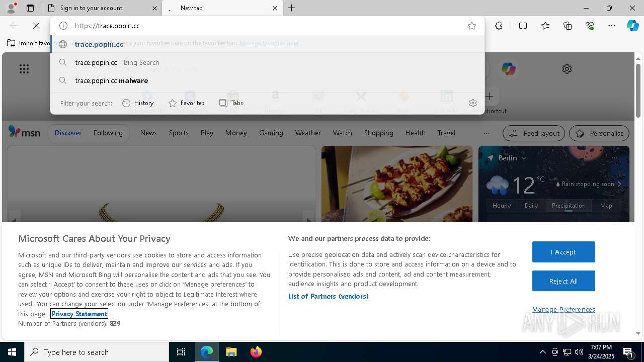Close Sign in to your account tab
644x362 pixels.
pos(154,8)
